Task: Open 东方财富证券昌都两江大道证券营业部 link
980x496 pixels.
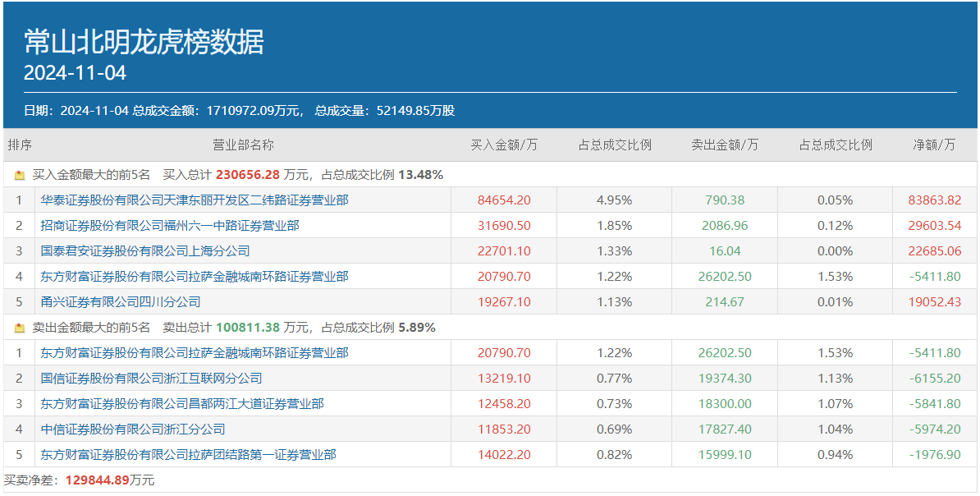Action: click(x=182, y=404)
